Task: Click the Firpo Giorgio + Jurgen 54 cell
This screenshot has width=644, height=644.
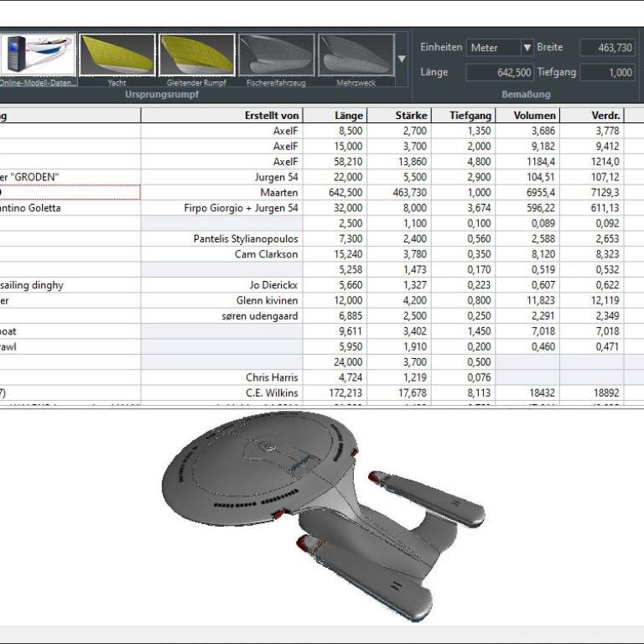Action: [x=221, y=208]
